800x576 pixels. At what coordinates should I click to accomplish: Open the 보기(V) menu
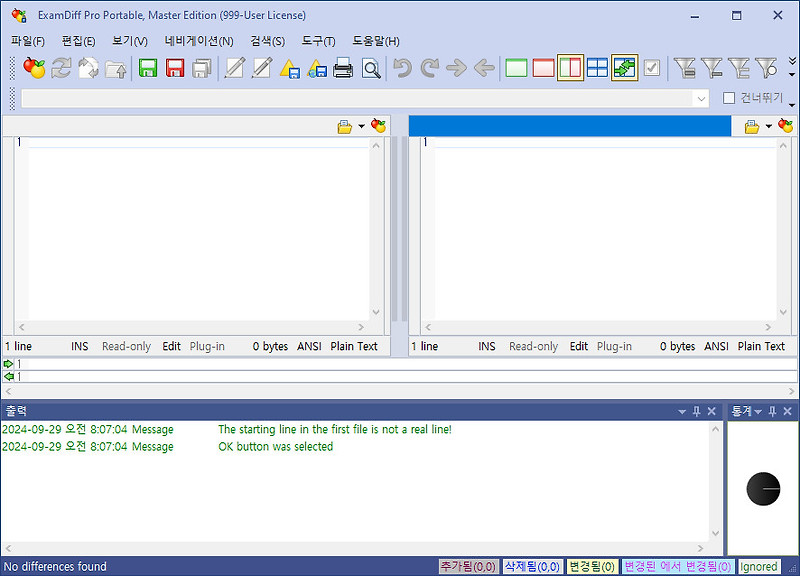pyautogui.click(x=130, y=41)
